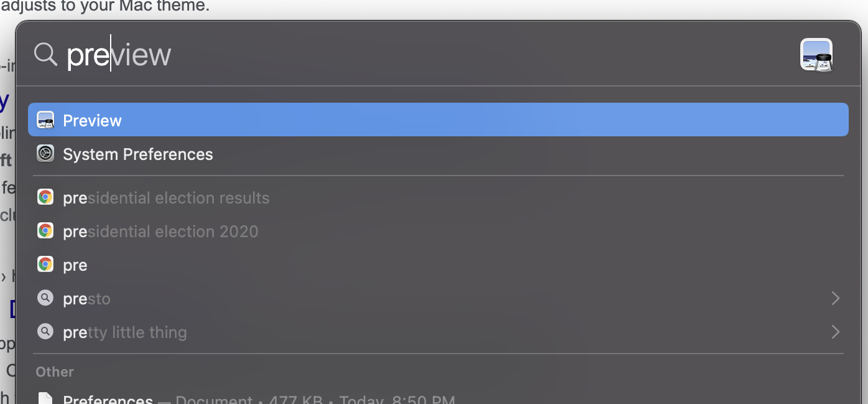Click the search icon beside presto
Image resolution: width=868 pixels, height=404 pixels.
click(x=45, y=298)
